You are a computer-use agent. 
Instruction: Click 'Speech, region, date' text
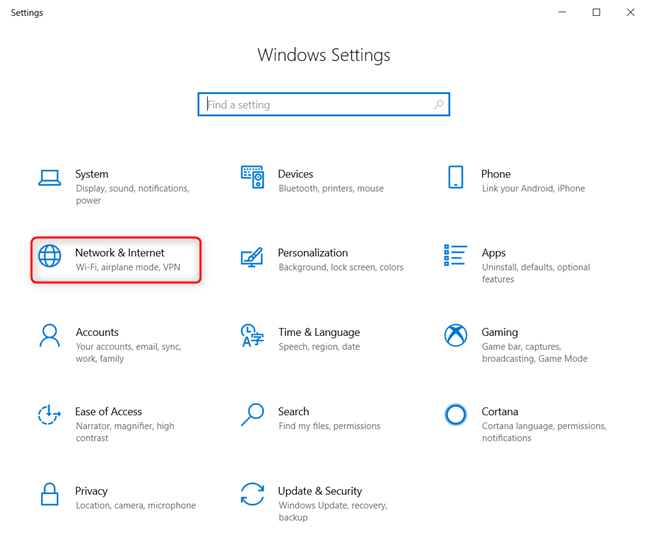coord(319,347)
